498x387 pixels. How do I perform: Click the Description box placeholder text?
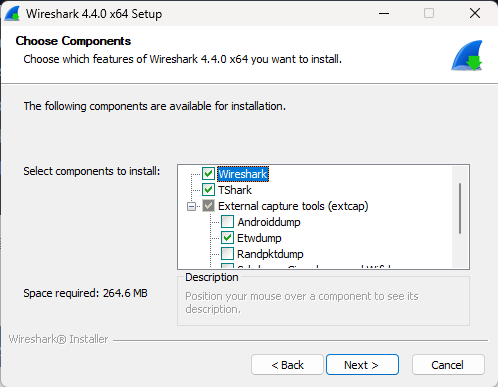[x=302, y=303]
